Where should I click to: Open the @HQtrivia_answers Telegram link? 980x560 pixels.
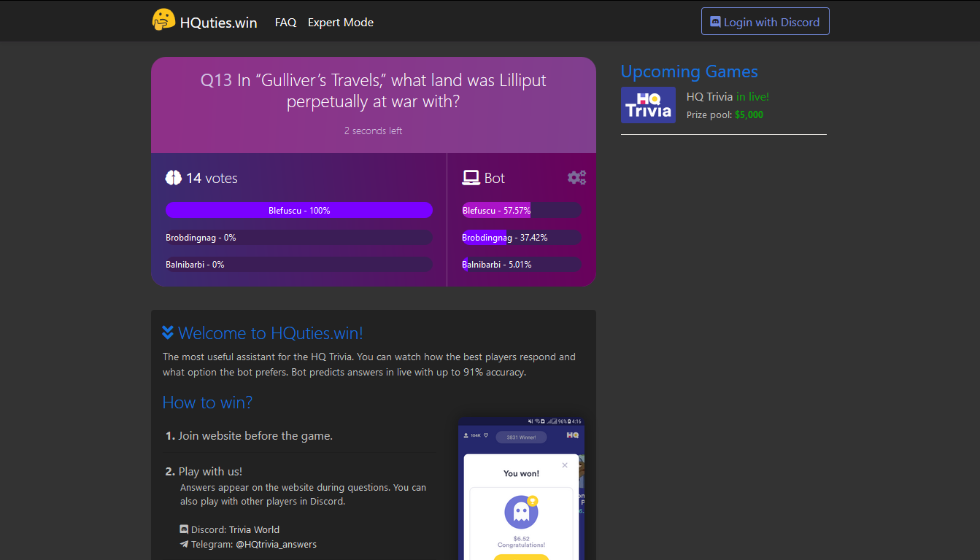coord(277,544)
